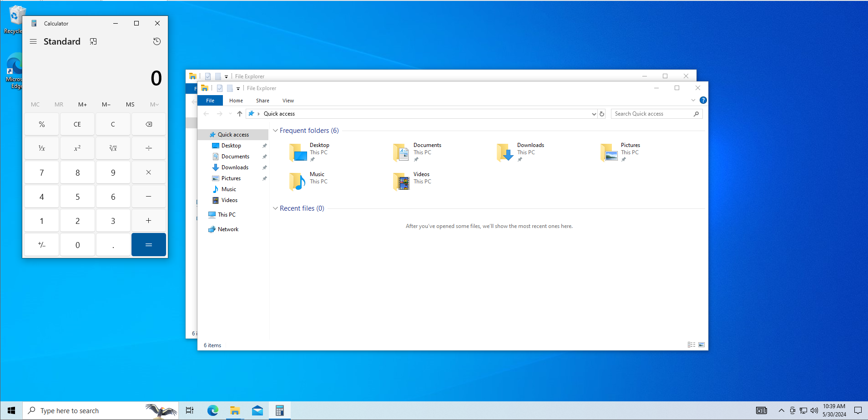Image resolution: width=868 pixels, height=420 pixels.
Task: Toggle Keep on top in Calculator
Action: pos(93,41)
